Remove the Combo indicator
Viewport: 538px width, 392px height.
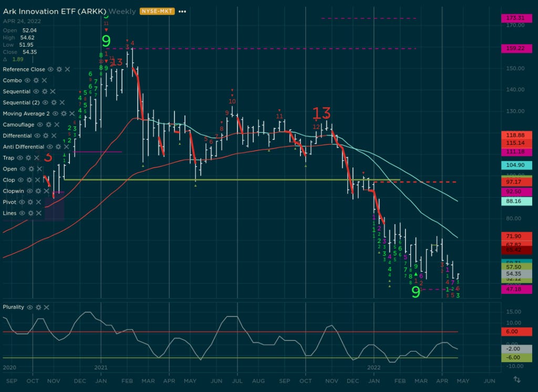click(44, 80)
